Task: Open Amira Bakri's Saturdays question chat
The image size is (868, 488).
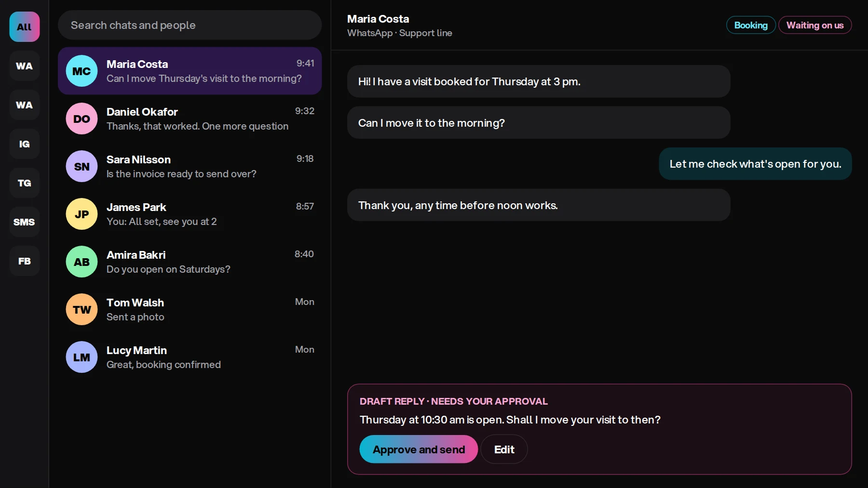Action: click(x=190, y=262)
